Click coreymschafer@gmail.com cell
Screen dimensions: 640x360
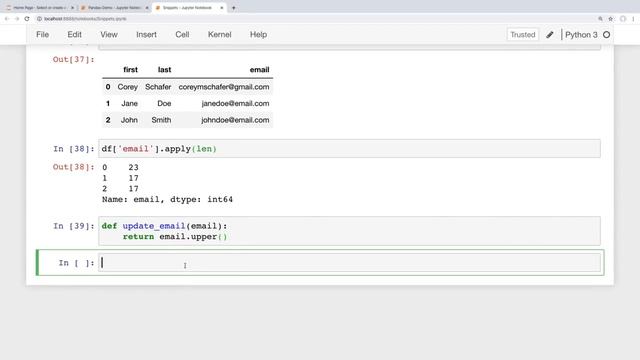[224, 87]
